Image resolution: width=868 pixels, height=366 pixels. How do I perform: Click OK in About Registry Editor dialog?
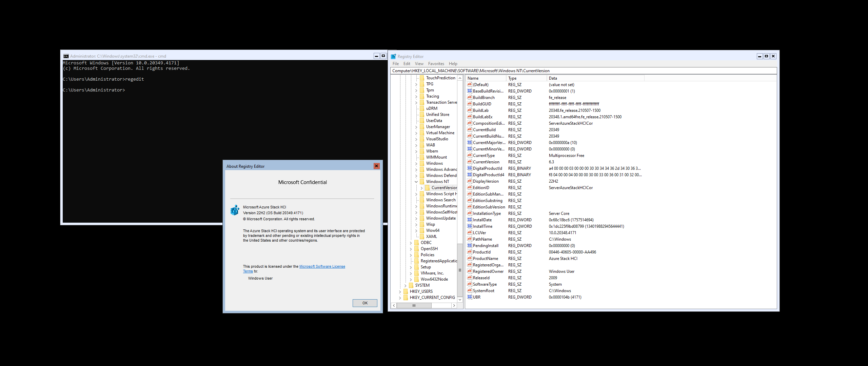coord(365,303)
